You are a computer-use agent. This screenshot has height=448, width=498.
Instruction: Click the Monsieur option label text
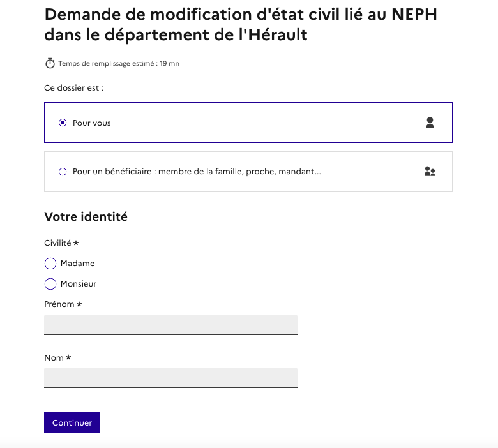[x=79, y=284]
